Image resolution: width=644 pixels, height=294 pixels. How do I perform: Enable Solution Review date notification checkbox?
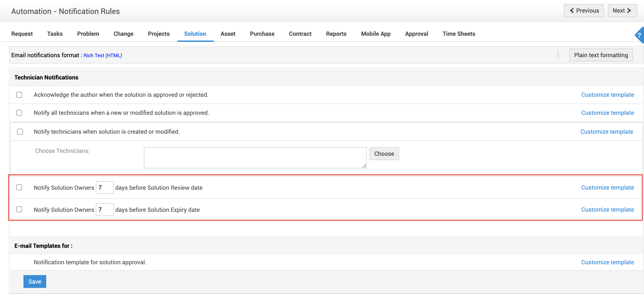[19, 188]
